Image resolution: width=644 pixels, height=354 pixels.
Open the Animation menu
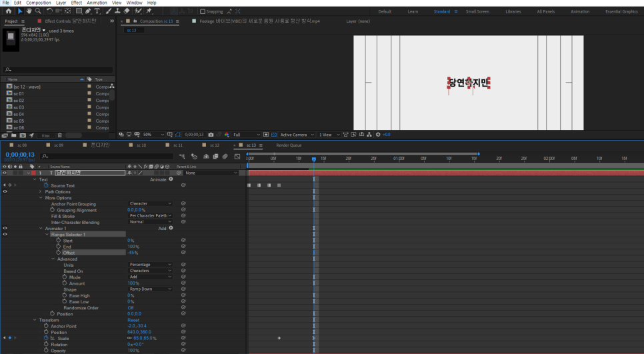(97, 3)
